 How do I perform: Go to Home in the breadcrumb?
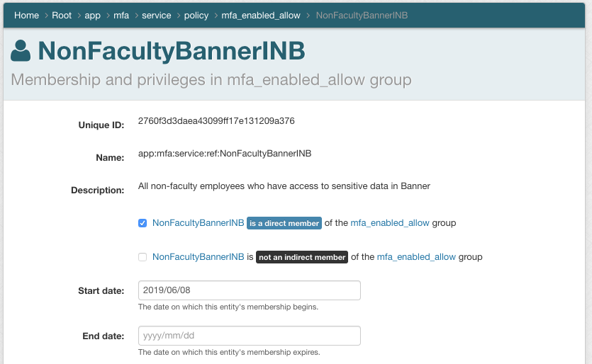click(26, 15)
